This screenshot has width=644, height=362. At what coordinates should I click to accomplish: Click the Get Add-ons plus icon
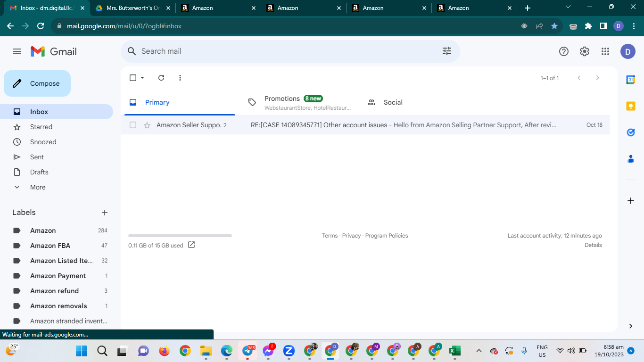point(631,201)
